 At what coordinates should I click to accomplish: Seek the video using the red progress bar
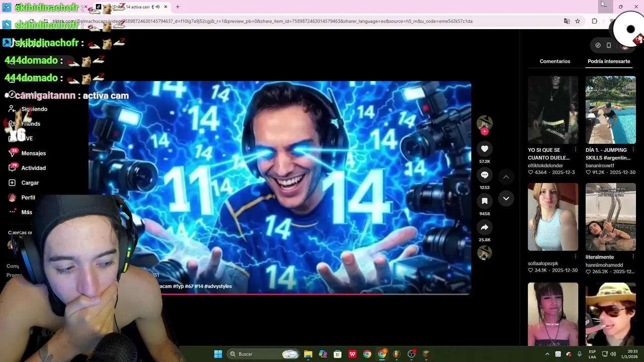point(280,294)
